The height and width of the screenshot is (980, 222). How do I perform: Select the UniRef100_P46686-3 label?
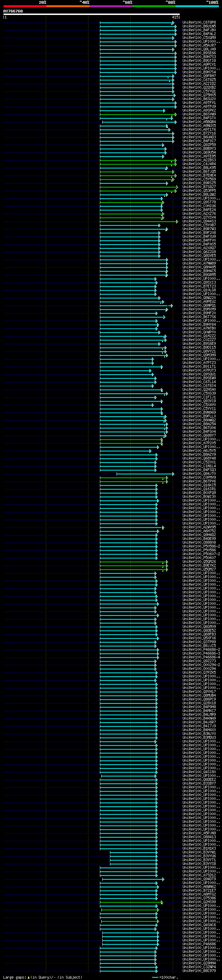pos(202,654)
